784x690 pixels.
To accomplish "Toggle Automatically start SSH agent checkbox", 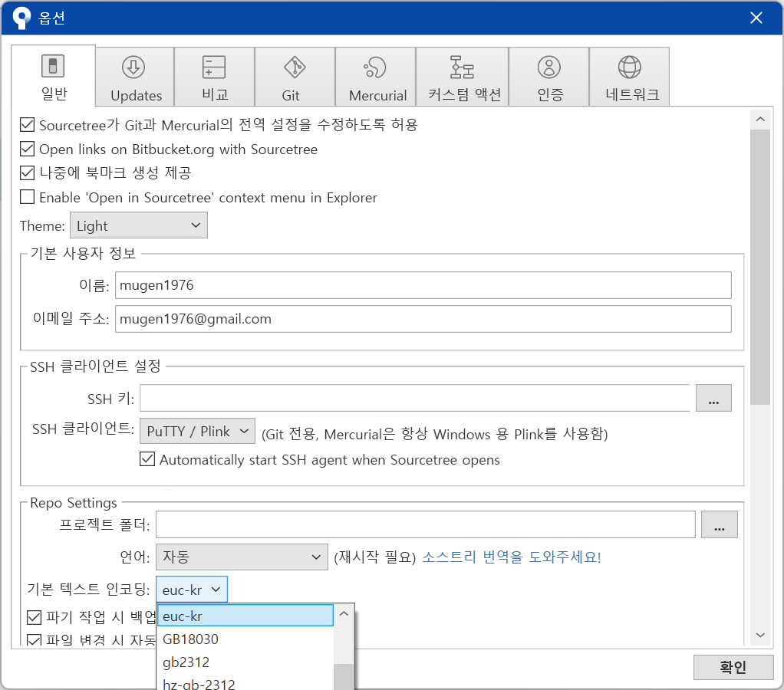I will pyautogui.click(x=147, y=459).
